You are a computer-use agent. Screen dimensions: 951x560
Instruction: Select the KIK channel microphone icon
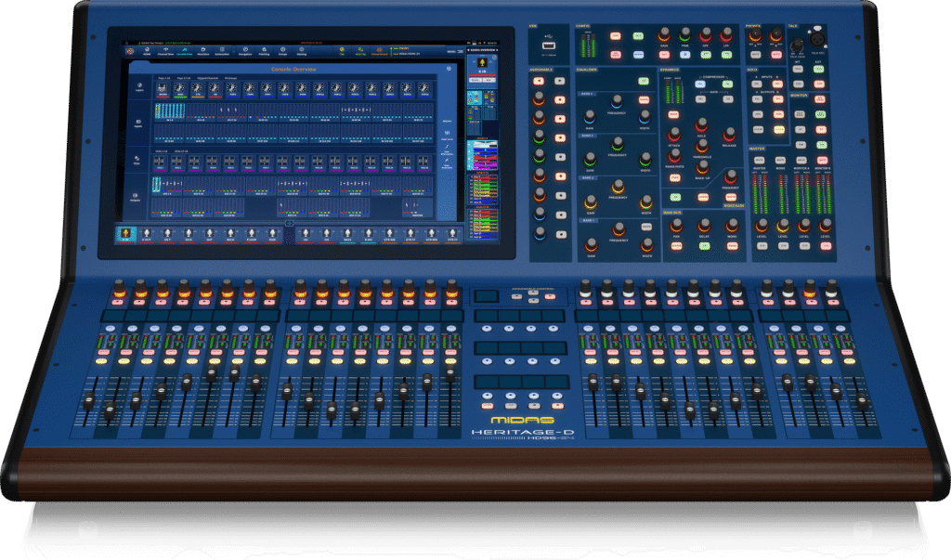click(x=126, y=234)
